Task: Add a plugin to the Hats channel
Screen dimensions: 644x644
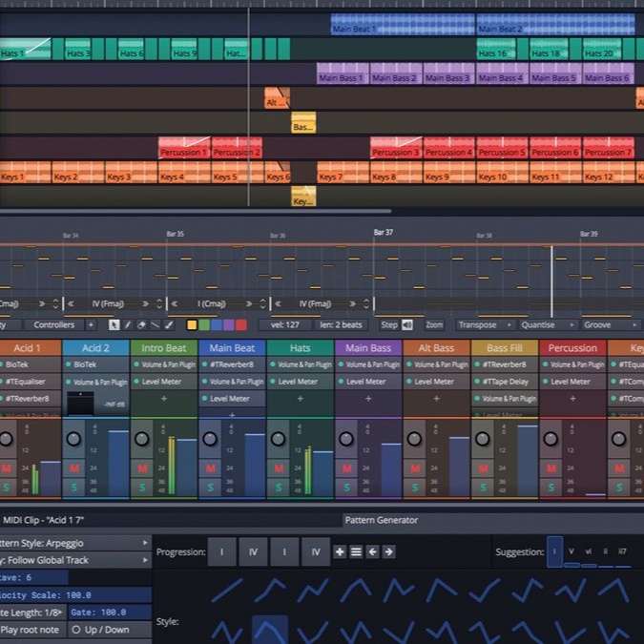Action: 300,399
